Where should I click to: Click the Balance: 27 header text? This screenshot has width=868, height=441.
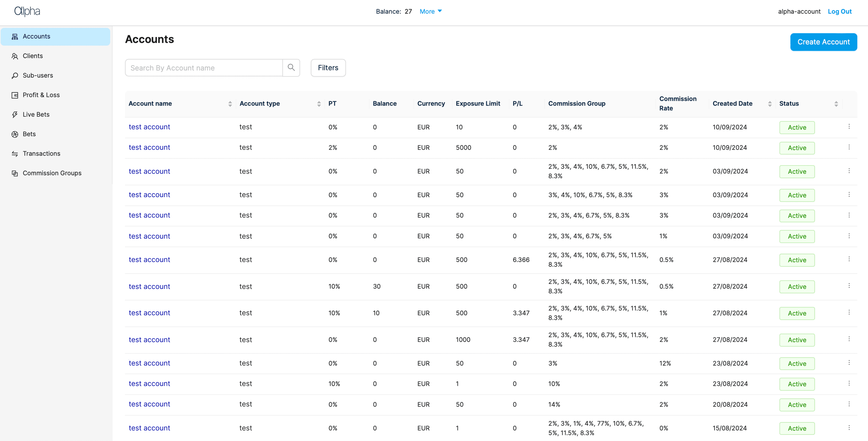[394, 11]
